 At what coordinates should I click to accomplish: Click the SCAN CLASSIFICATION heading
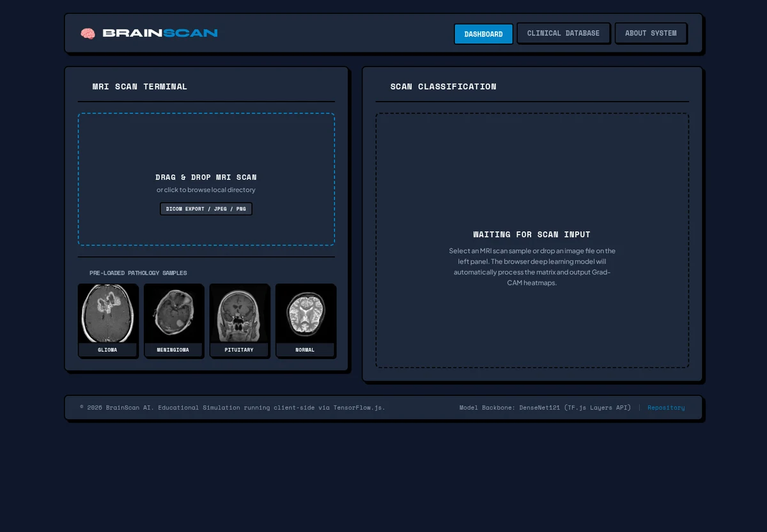coord(443,86)
